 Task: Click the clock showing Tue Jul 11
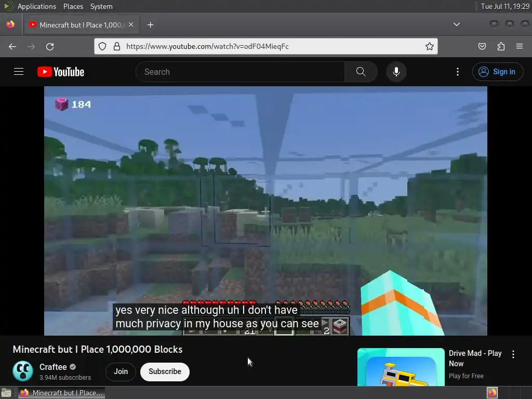[x=505, y=6]
